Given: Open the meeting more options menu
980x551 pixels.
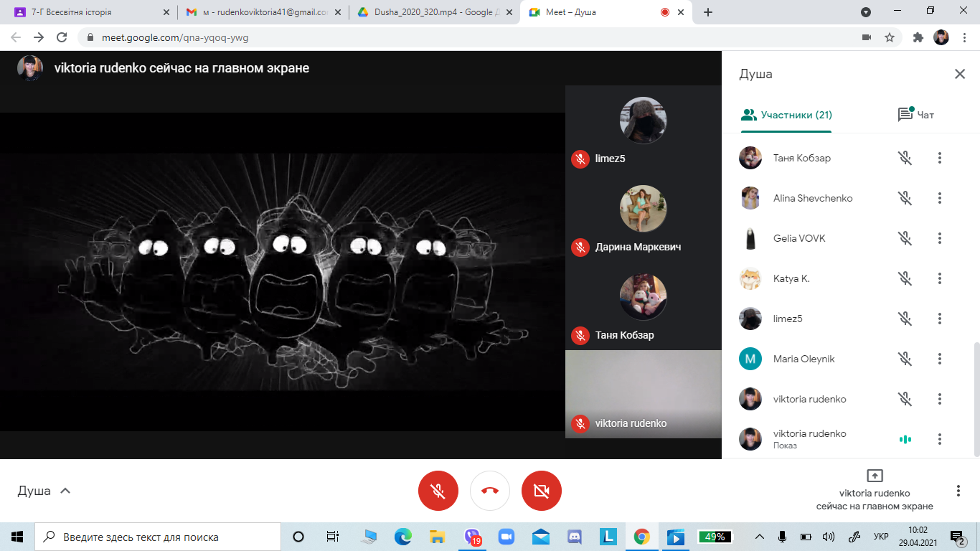Looking at the screenshot, I should [958, 491].
